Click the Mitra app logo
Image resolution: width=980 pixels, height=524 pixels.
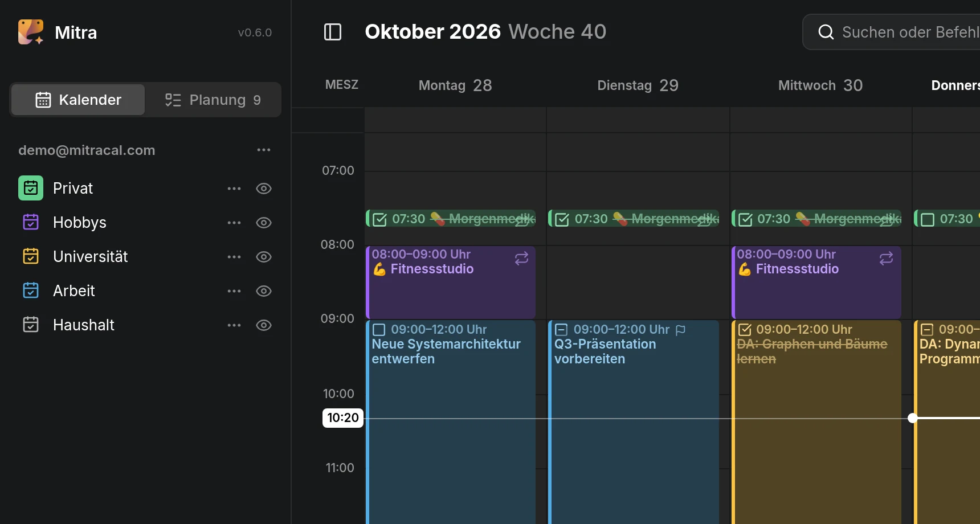[x=31, y=32]
